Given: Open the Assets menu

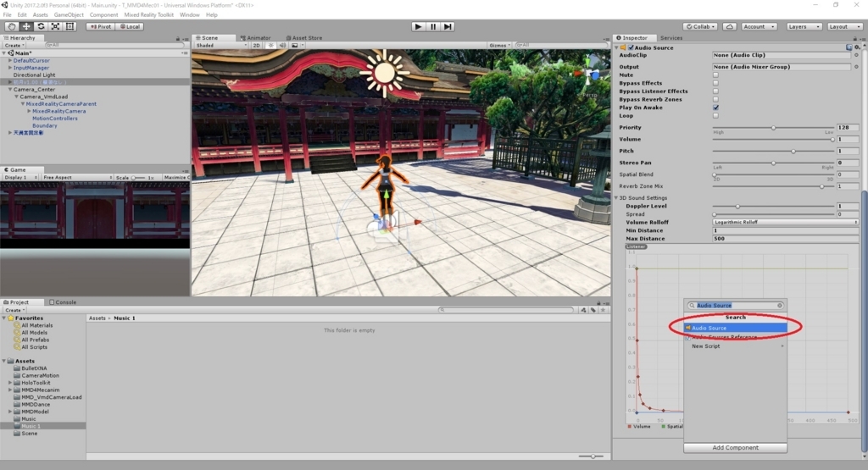Looking at the screenshot, I should click(x=41, y=15).
